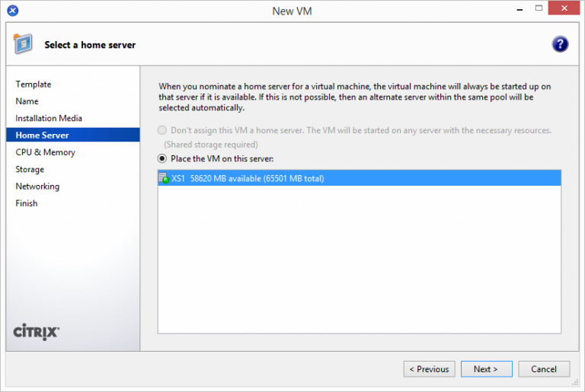Click the Citrix logo in sidebar
The height and width of the screenshot is (392, 585).
pyautogui.click(x=37, y=332)
